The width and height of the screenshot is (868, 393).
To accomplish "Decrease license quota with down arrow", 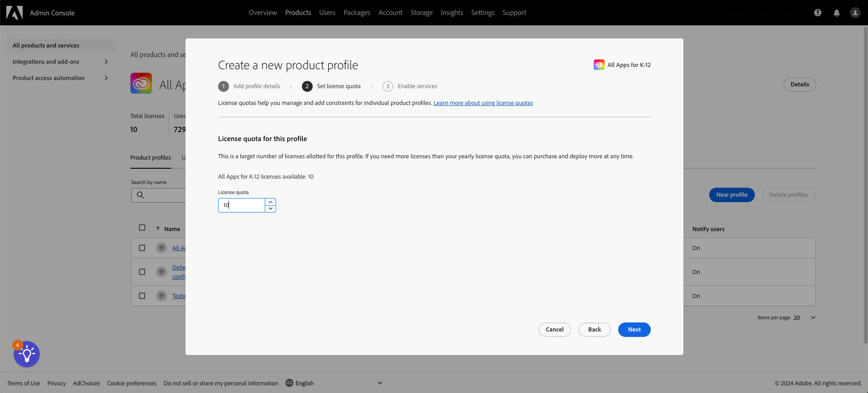I will click(271, 208).
